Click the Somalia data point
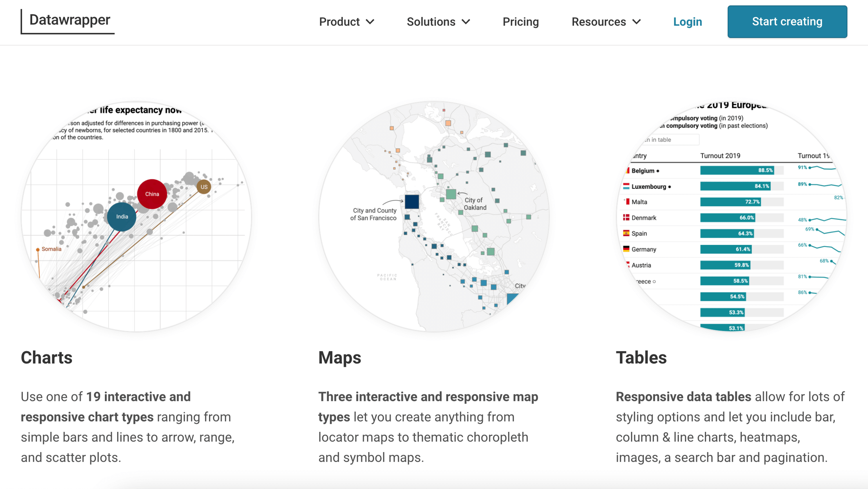The width and height of the screenshot is (868, 489). click(x=38, y=250)
